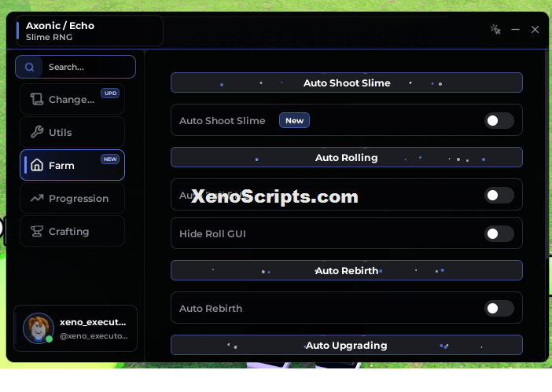Screen dimensions: 552x392
Task: Click the Auto Upgrading section header
Action: [x=347, y=345]
